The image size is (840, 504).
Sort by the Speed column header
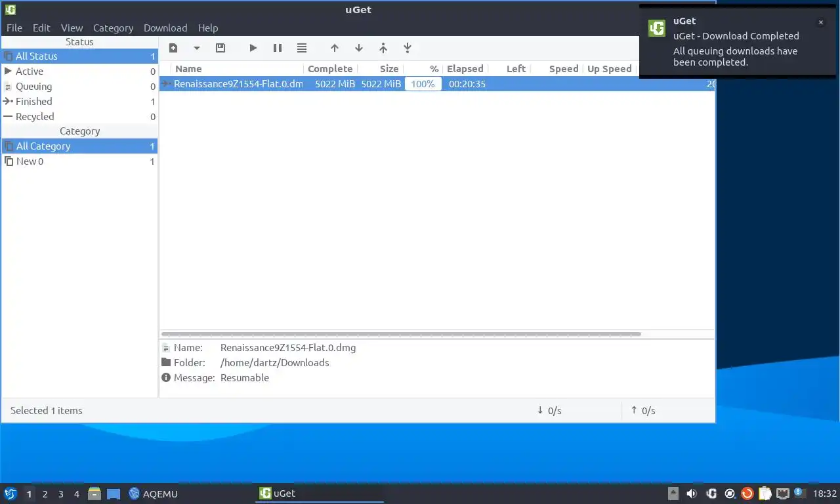[x=556, y=68]
